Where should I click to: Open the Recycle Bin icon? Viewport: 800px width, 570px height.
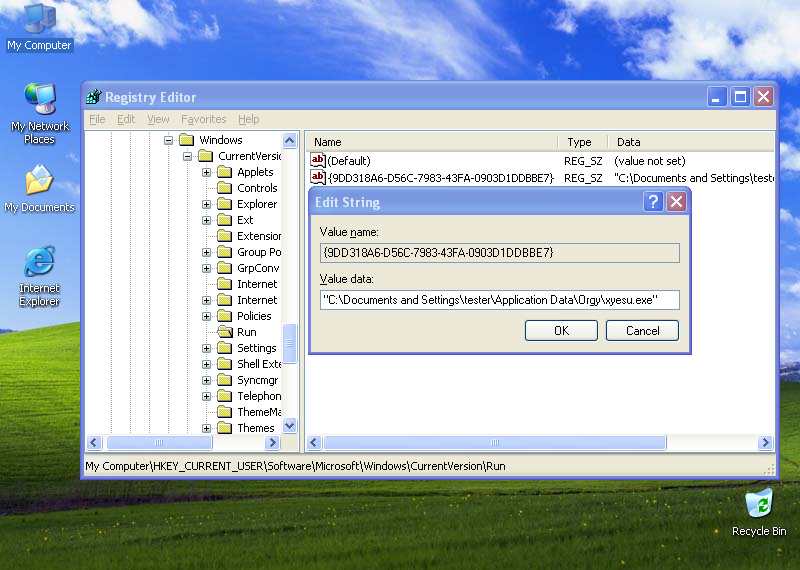point(759,503)
